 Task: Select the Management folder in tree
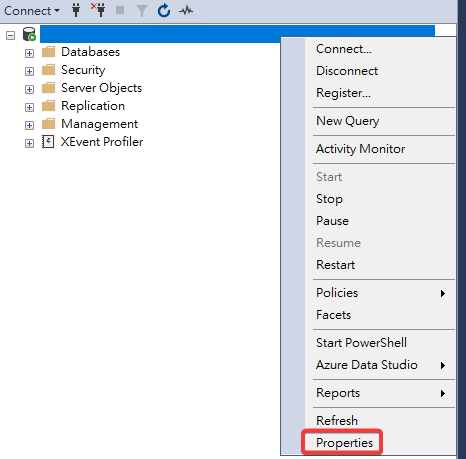click(99, 124)
